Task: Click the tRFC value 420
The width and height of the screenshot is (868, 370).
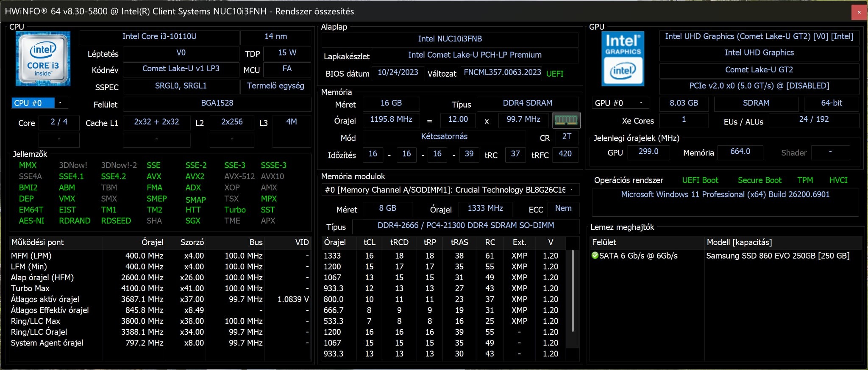Action: [x=565, y=154]
